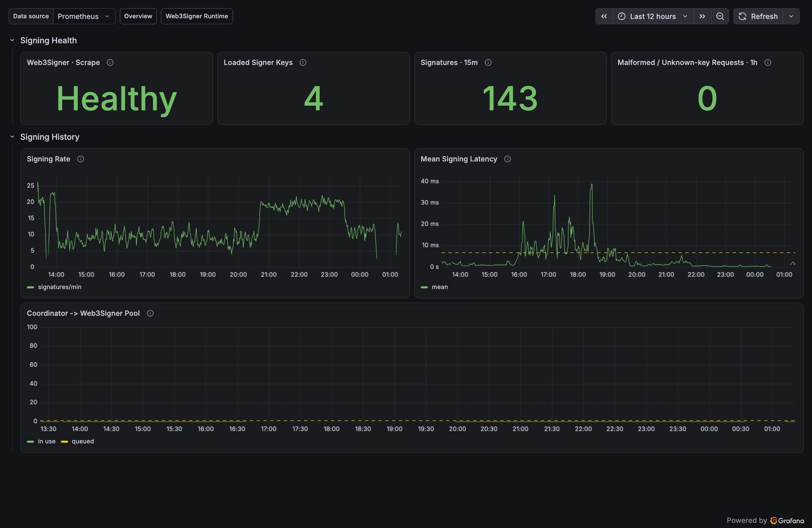This screenshot has height=528, width=812.
Task: Shift time range backward arrow
Action: [604, 16]
